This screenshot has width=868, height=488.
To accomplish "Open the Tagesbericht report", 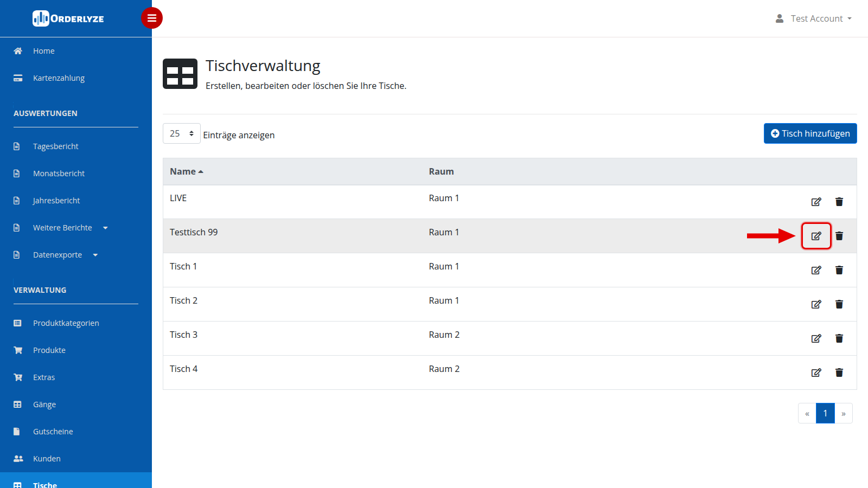I will pos(55,146).
